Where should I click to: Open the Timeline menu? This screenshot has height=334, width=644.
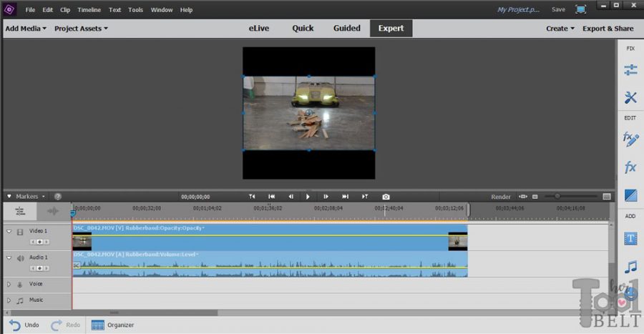click(89, 10)
